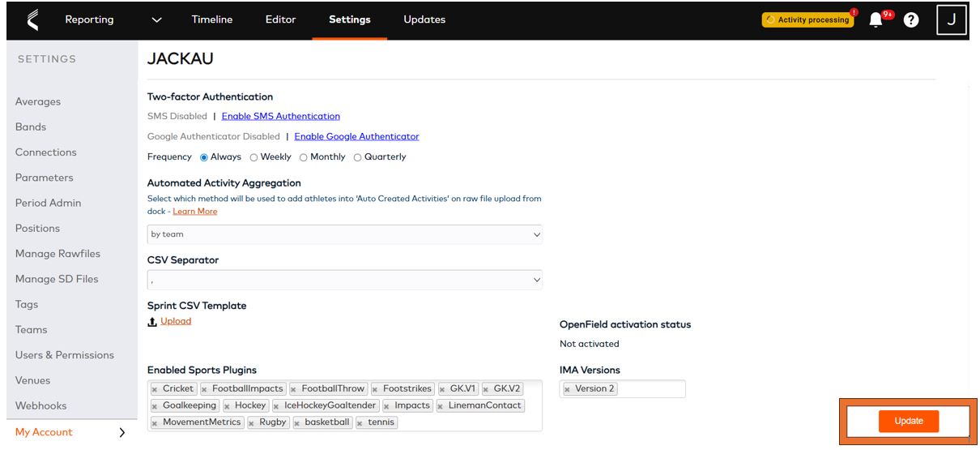Go to Connections settings
Image resolution: width=980 pixels, height=450 pixels.
point(46,152)
